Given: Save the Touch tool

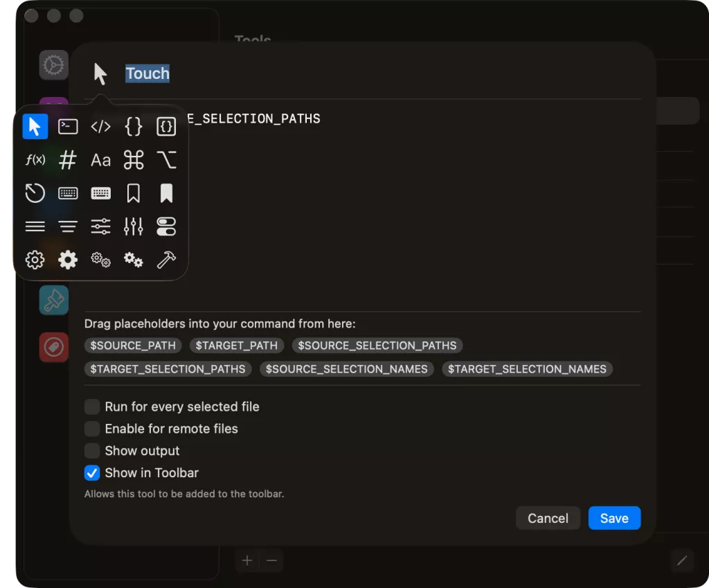Looking at the screenshot, I should pos(614,518).
